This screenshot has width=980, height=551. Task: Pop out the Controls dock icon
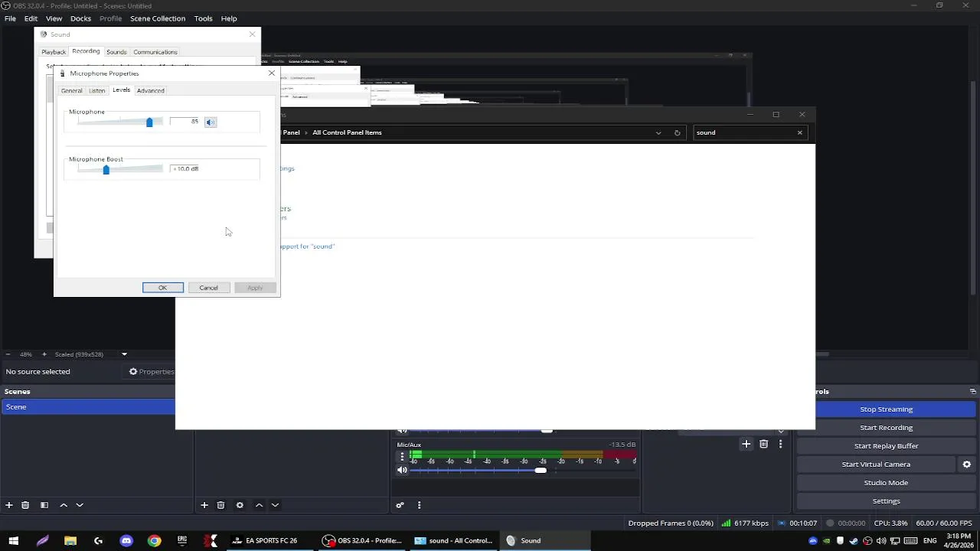point(973,391)
